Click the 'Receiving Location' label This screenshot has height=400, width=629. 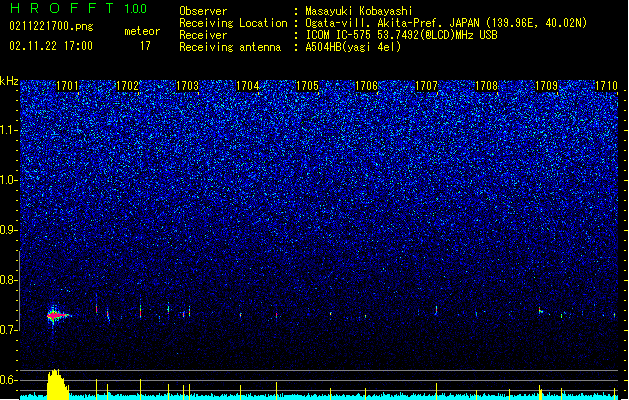pos(233,23)
